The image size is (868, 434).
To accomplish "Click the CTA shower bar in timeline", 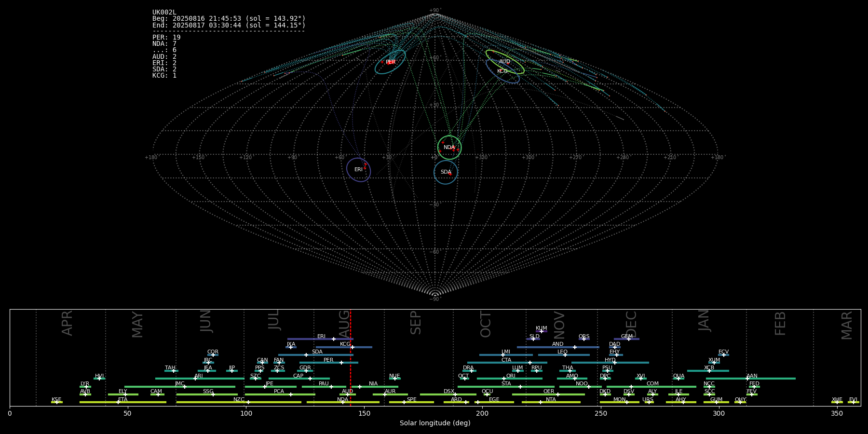I will pos(507,363).
